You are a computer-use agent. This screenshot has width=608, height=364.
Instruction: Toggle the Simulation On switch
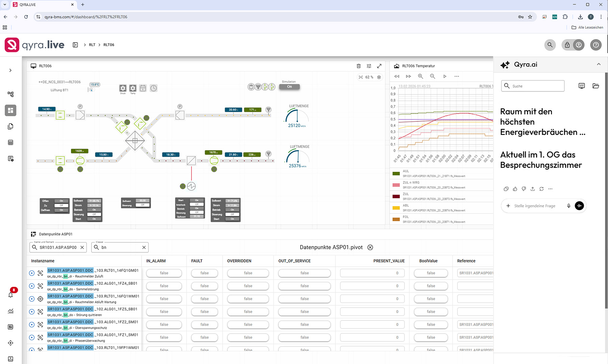point(289,87)
